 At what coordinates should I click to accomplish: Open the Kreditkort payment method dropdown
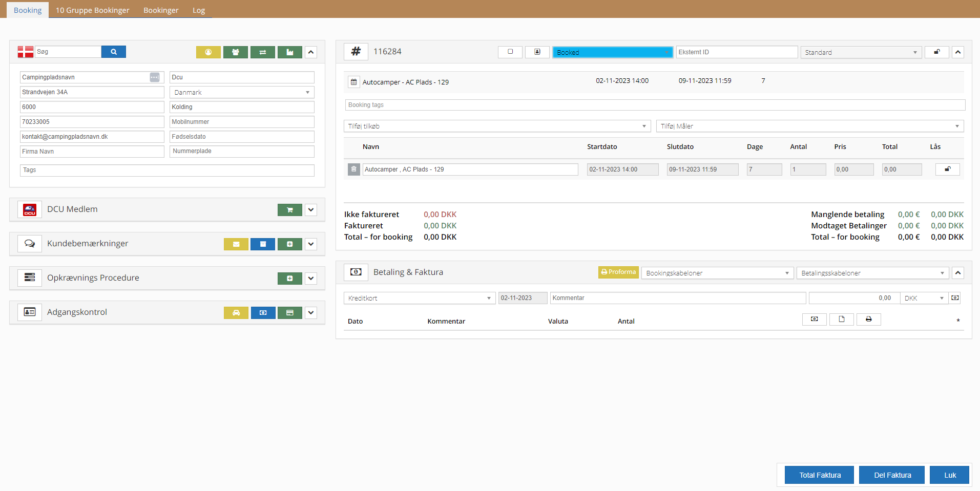coord(419,298)
